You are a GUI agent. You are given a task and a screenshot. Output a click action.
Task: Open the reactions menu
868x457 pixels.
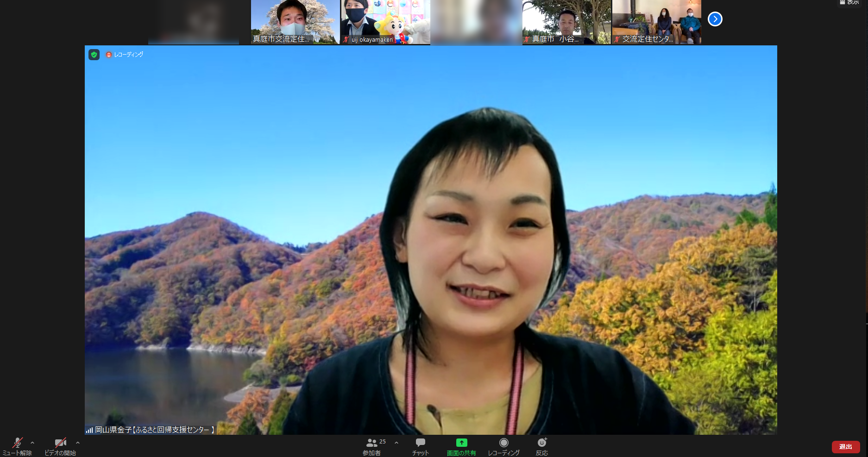coord(542,446)
